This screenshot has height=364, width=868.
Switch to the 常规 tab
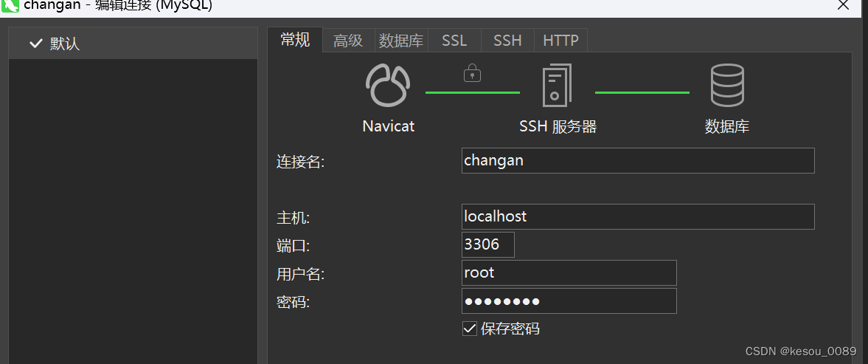[295, 40]
